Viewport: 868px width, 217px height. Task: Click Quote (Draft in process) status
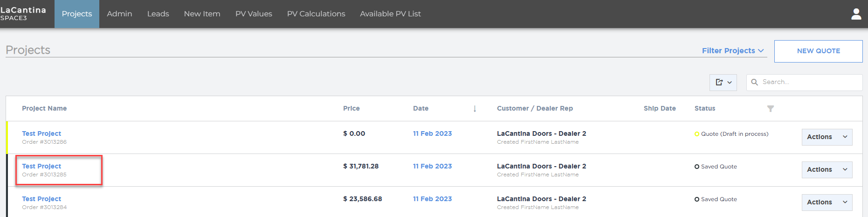pos(731,134)
